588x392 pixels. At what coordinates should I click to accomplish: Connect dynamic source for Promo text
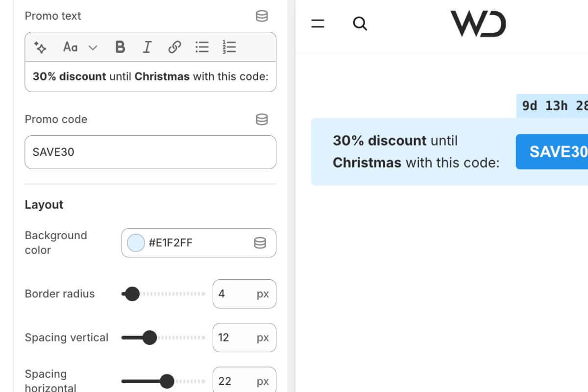coord(262,16)
